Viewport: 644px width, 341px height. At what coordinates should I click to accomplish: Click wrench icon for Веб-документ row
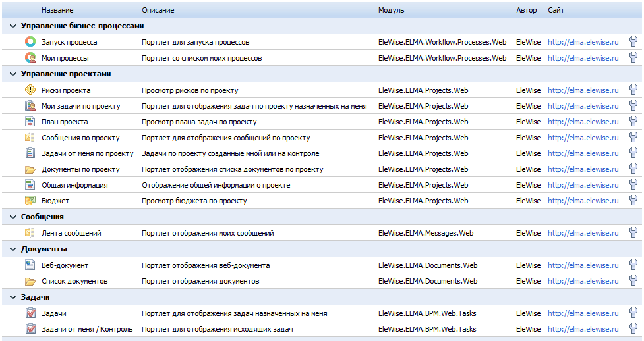tap(633, 265)
